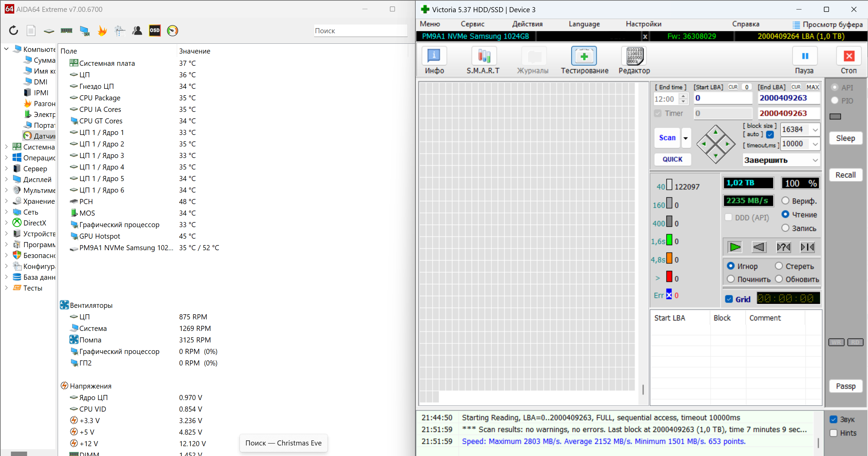Launch the stability test flame icon

[x=102, y=31]
